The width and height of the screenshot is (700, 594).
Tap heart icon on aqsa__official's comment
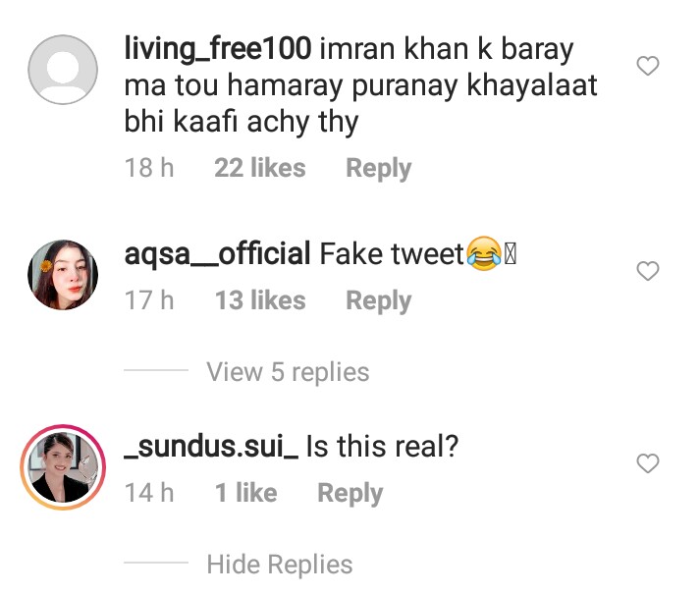pyautogui.click(x=648, y=271)
